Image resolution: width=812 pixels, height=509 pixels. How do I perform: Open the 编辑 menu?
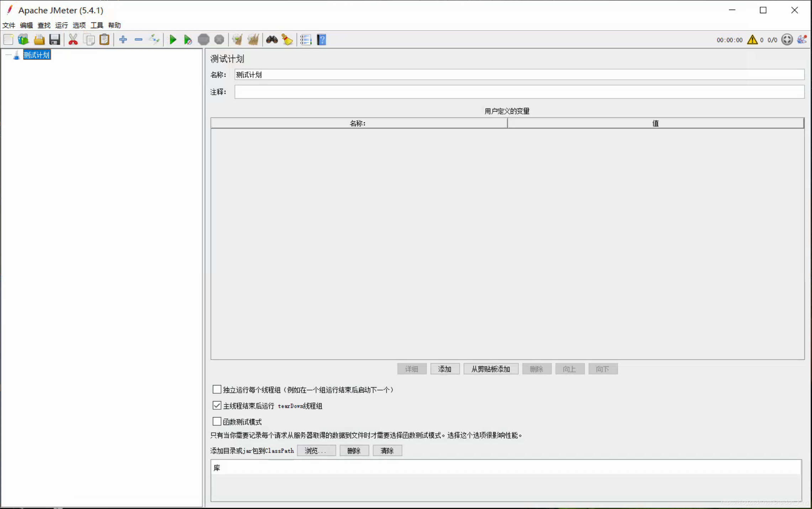tap(26, 25)
